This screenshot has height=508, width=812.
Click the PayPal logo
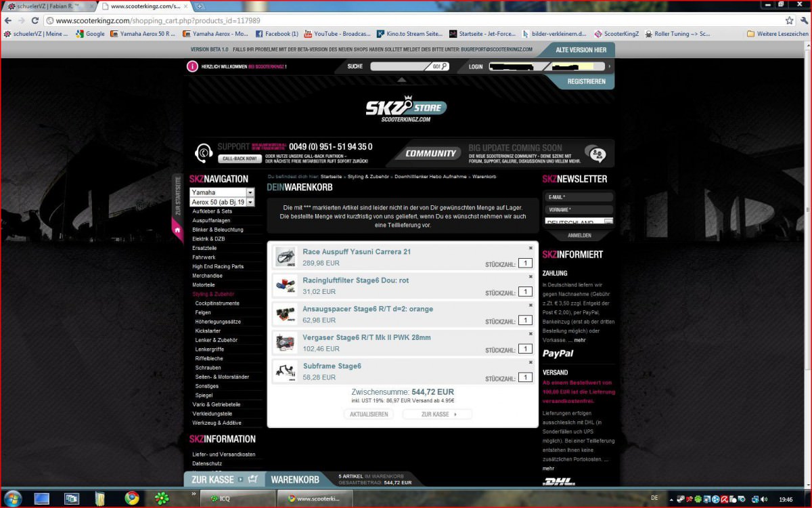[558, 354]
